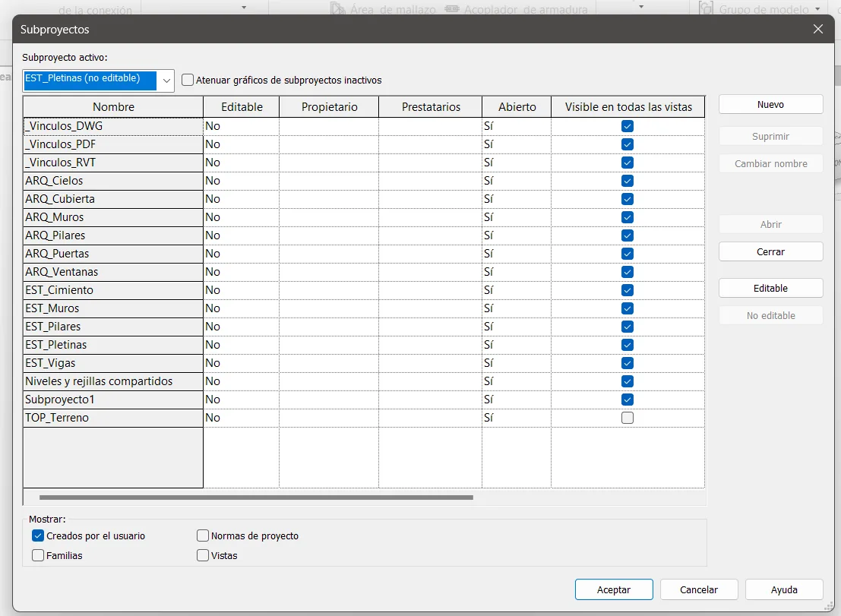Enable the Familias filter checkbox

pyautogui.click(x=37, y=555)
